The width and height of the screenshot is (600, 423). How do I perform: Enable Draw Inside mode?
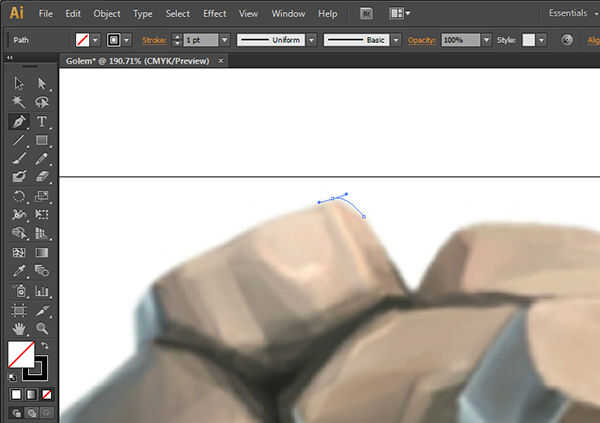[x=46, y=413]
